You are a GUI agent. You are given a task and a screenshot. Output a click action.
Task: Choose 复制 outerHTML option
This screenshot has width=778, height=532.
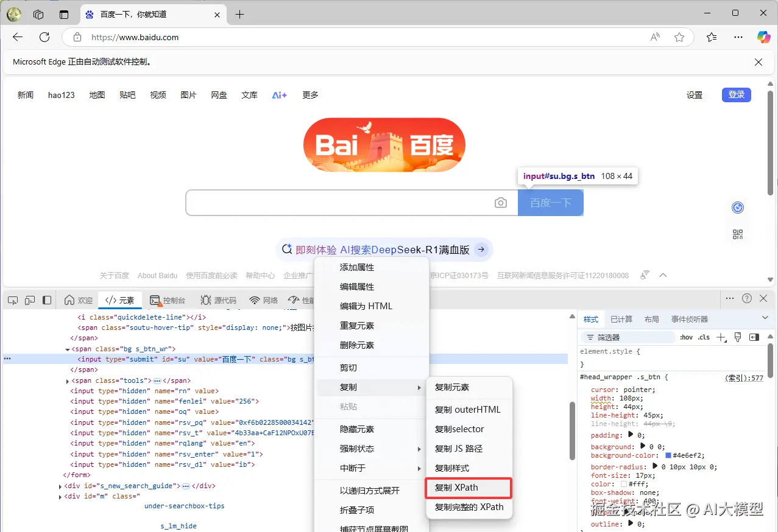469,410
